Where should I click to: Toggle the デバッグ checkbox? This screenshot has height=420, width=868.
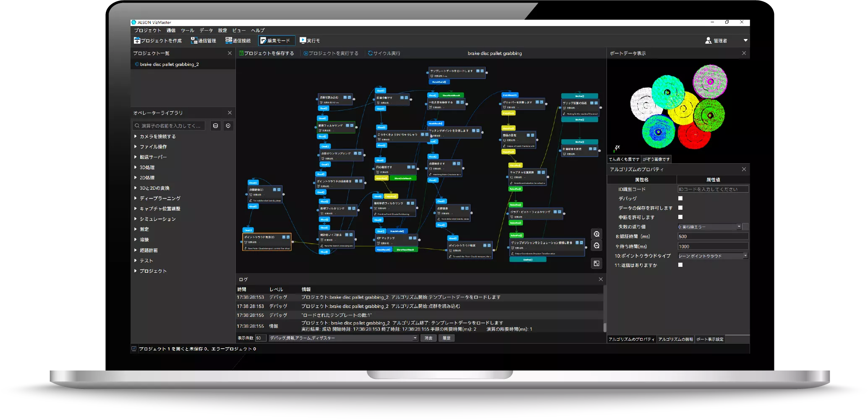tap(680, 198)
